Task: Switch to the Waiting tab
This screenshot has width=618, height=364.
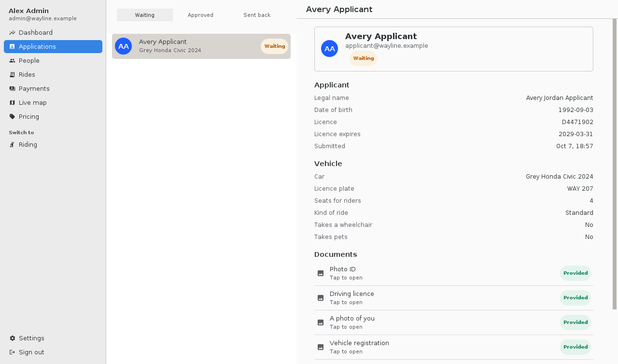Action: (x=145, y=15)
